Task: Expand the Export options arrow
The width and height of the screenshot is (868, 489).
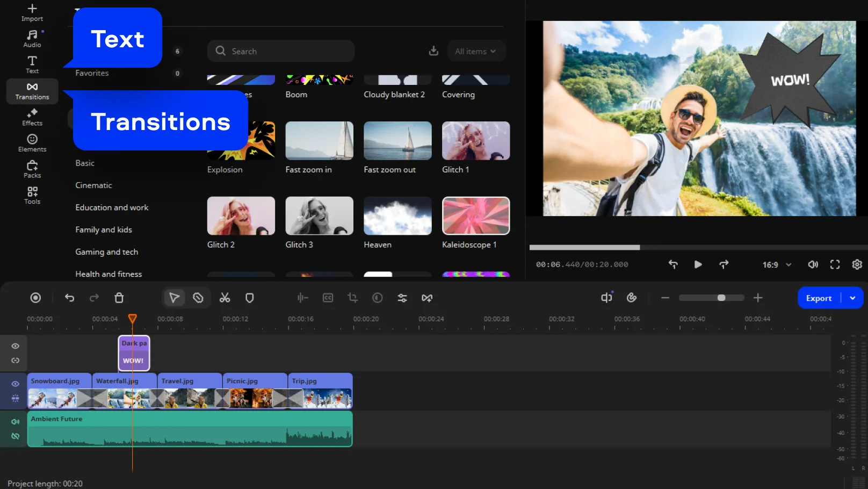Action: tap(852, 298)
